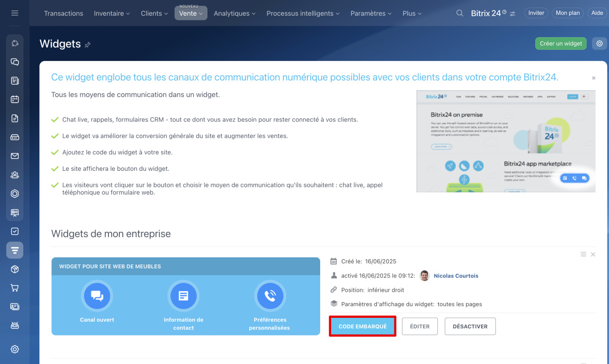Delete the furniture widget with X icon
This screenshot has width=609, height=364.
593,255
